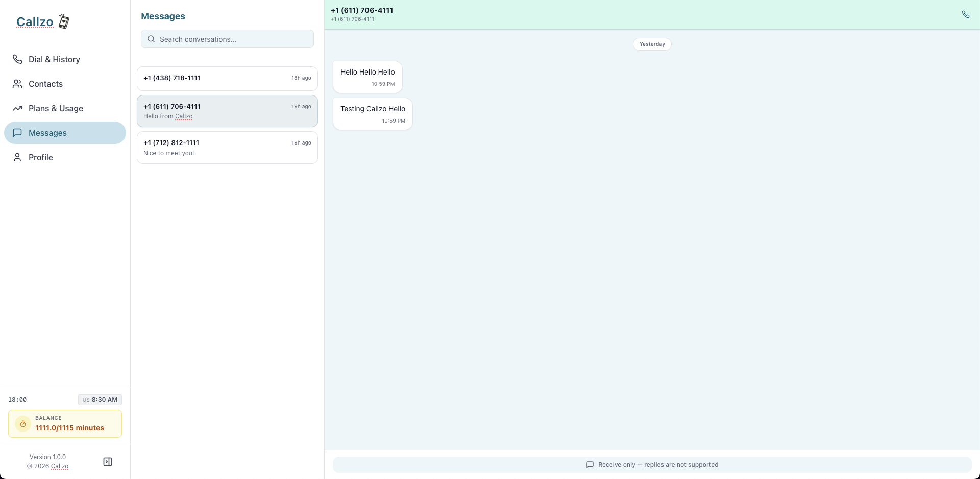Click the Hello Hello Hello message bubble

(367, 77)
